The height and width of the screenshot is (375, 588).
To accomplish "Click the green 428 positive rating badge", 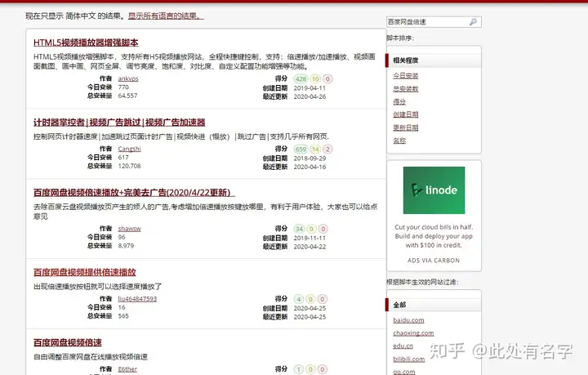I will (x=301, y=78).
